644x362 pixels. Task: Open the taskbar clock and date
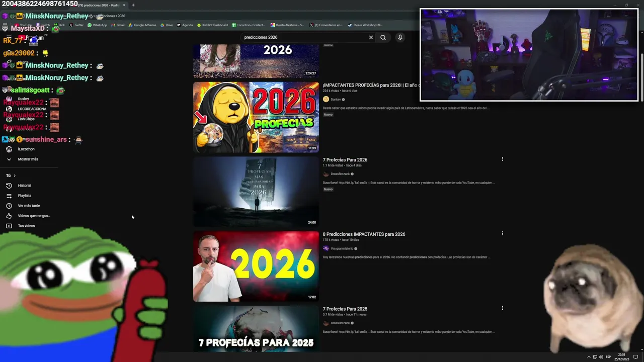click(x=621, y=357)
